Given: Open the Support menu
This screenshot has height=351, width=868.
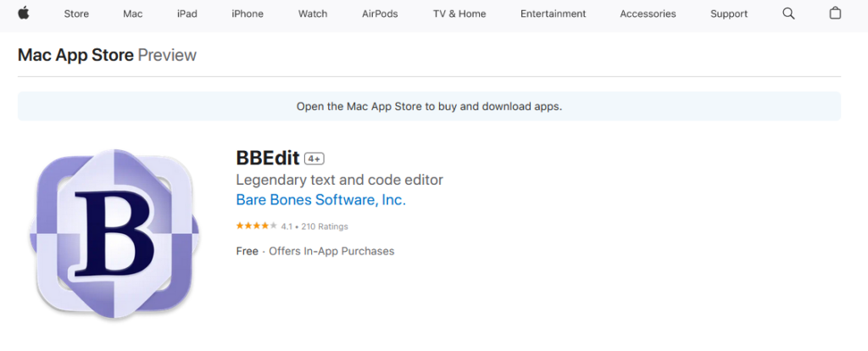Looking at the screenshot, I should (729, 14).
